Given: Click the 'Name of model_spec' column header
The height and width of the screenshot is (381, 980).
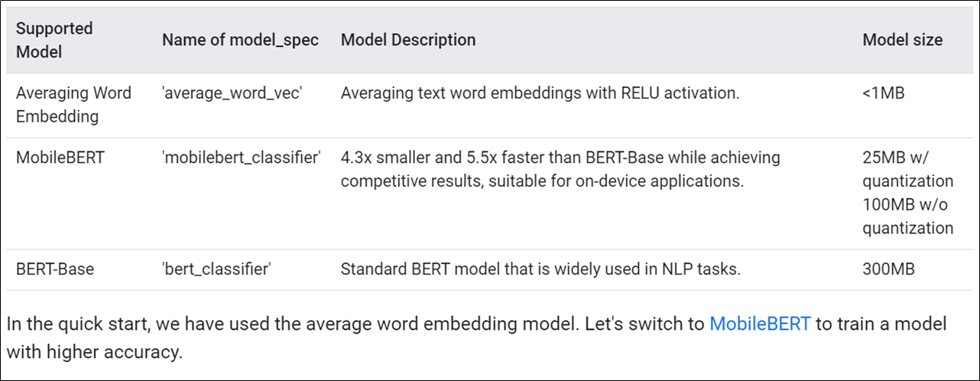Looking at the screenshot, I should pyautogui.click(x=240, y=40).
